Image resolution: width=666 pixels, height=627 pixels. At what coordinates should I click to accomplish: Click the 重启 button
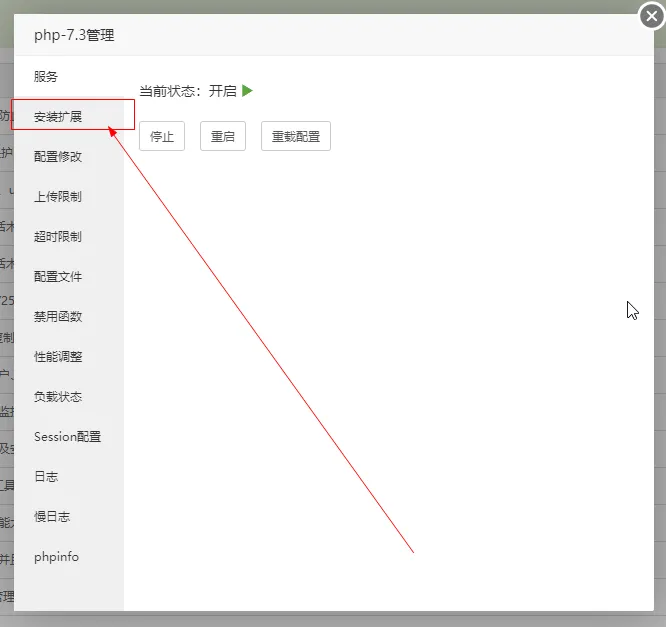tap(223, 136)
